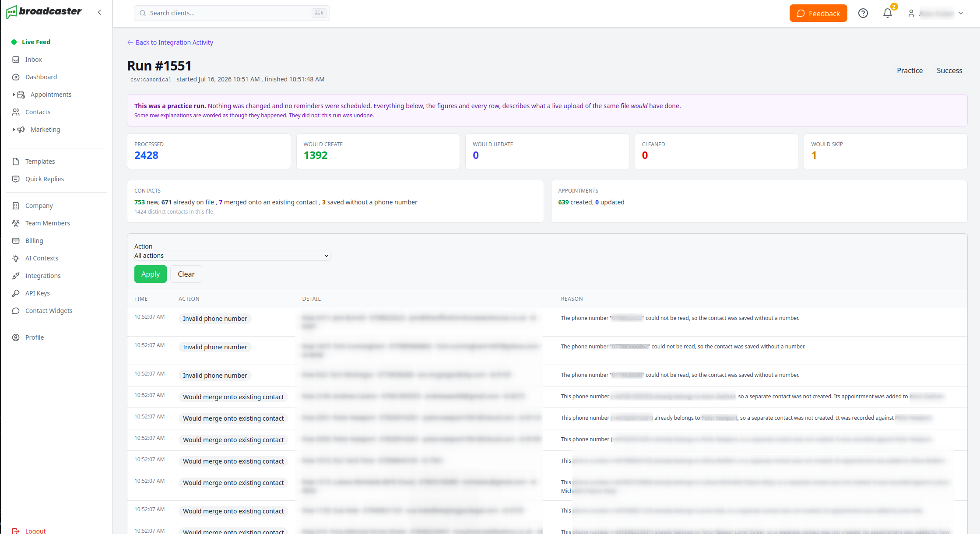Open the Contacts people icon
Image resolution: width=980 pixels, height=534 pixels.
[x=16, y=112]
